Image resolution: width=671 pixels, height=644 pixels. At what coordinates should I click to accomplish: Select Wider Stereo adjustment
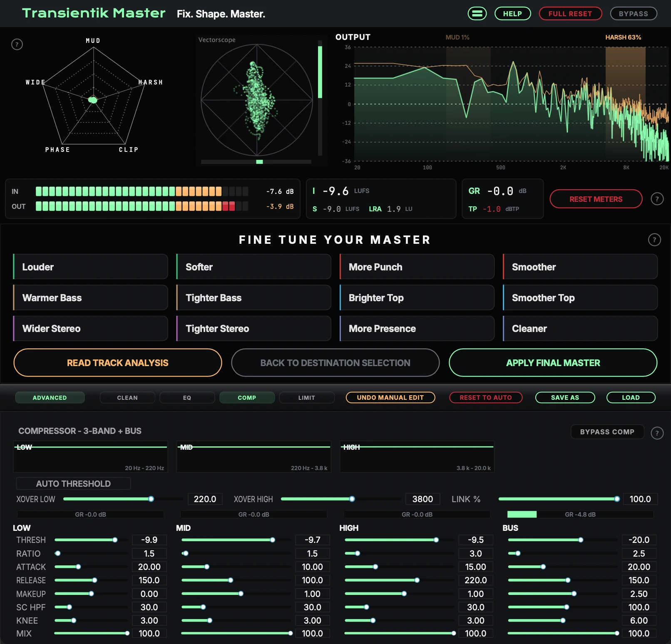pyautogui.click(x=90, y=328)
